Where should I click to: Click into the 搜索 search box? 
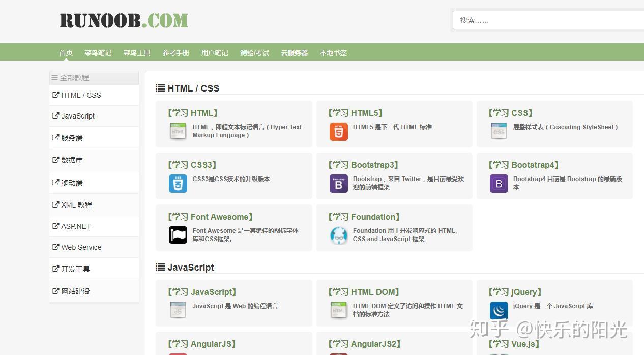pos(548,20)
